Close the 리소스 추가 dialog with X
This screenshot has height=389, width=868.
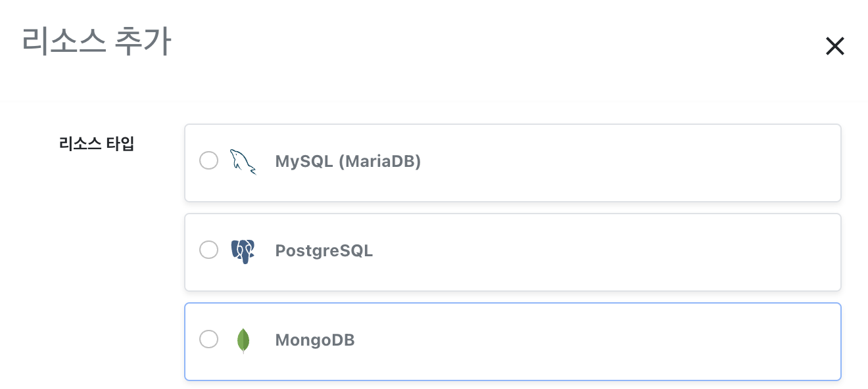[x=834, y=46]
